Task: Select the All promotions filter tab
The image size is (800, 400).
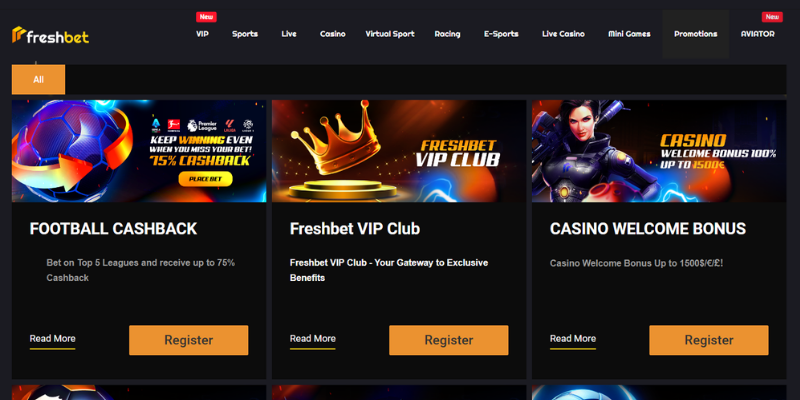Action: [38, 80]
